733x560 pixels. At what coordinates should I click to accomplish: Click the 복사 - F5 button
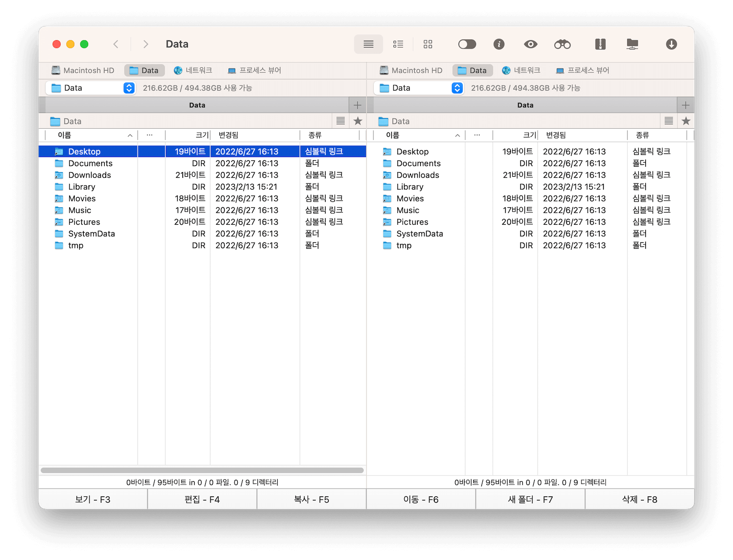pyautogui.click(x=312, y=499)
